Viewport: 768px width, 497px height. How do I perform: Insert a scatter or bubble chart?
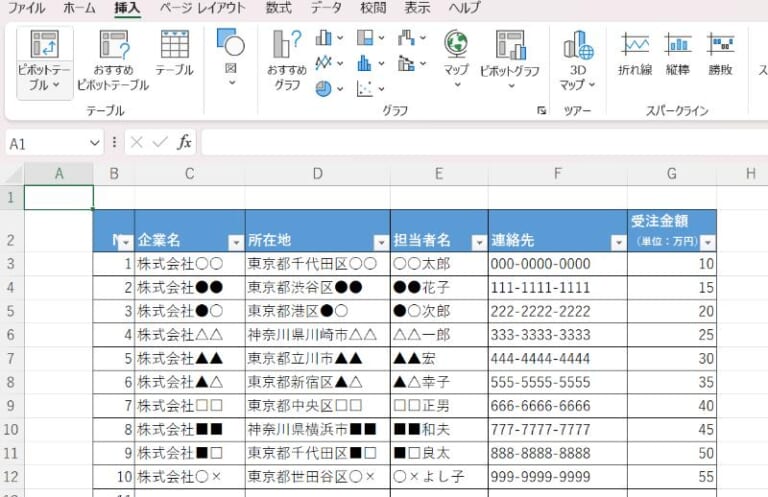click(x=365, y=89)
